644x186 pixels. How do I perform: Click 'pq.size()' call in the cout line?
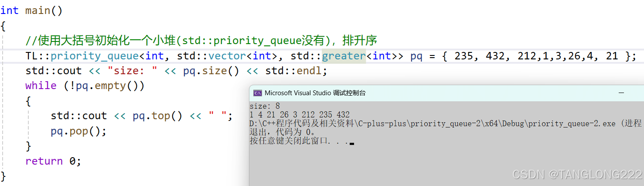[211, 71]
